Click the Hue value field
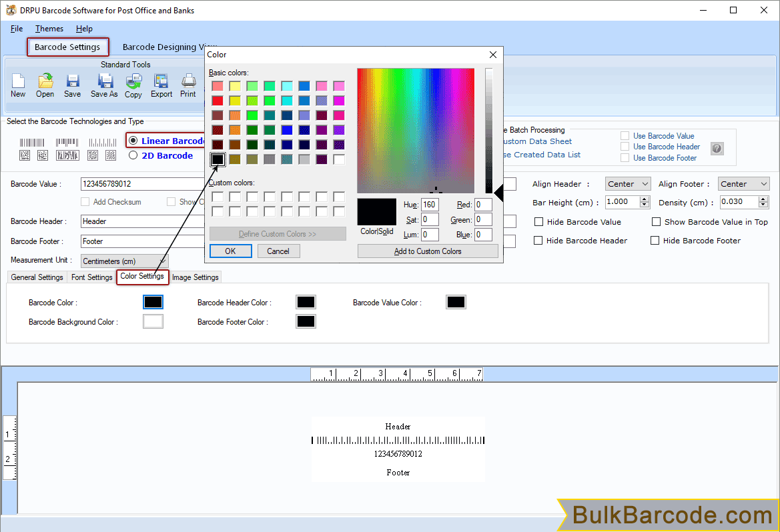The image size is (780, 532). click(x=430, y=205)
